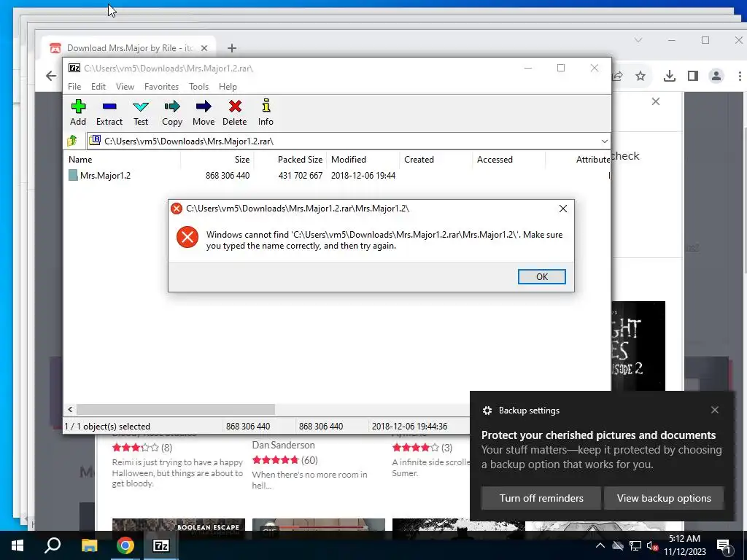The height and width of the screenshot is (560, 747).
Task: Switch to Chrome on the taskbar
Action: 125,545
